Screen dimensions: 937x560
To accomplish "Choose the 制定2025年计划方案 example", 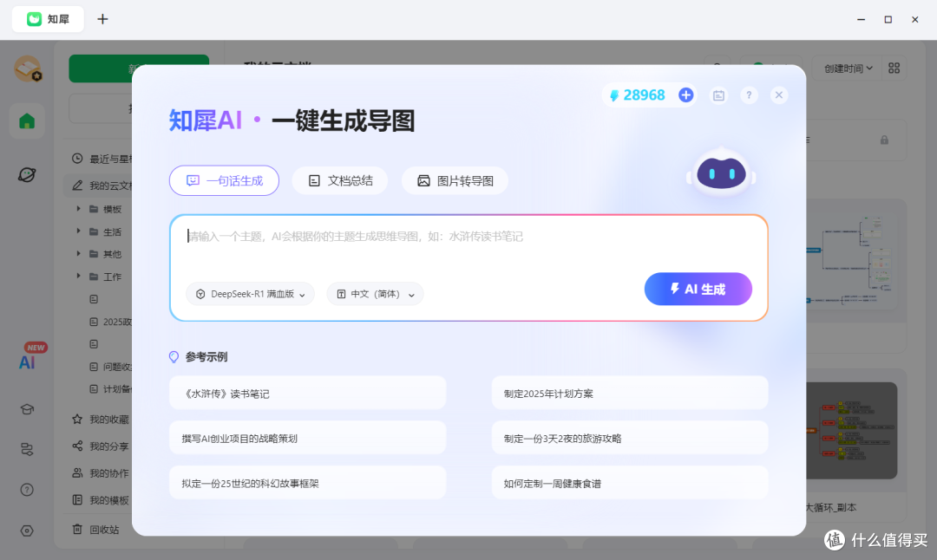I will 630,394.
